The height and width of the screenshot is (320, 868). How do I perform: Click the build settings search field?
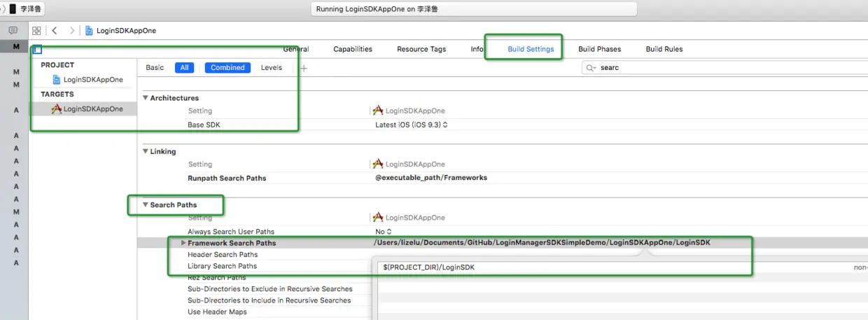pos(724,68)
